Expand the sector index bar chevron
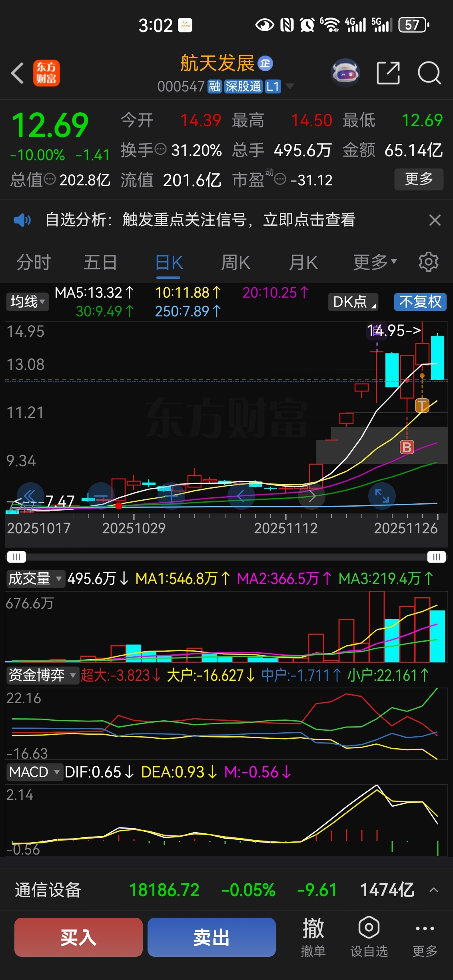453x980 pixels. pos(434,890)
